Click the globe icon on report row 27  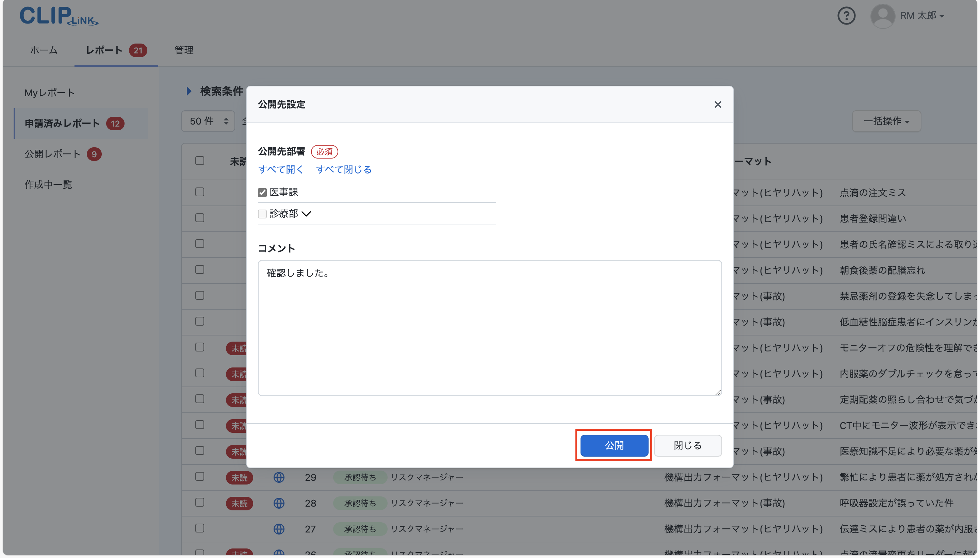(279, 528)
